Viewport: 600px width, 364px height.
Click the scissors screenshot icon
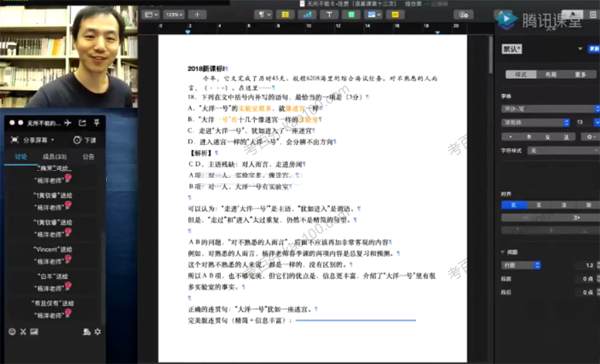(x=23, y=331)
